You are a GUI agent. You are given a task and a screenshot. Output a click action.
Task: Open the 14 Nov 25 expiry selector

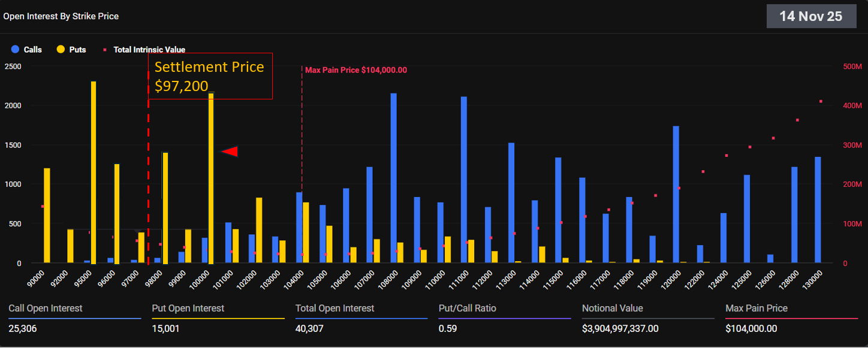click(810, 16)
